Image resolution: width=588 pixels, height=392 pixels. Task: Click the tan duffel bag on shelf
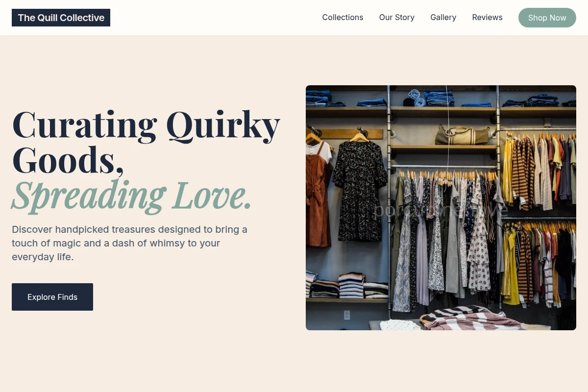tap(463, 135)
